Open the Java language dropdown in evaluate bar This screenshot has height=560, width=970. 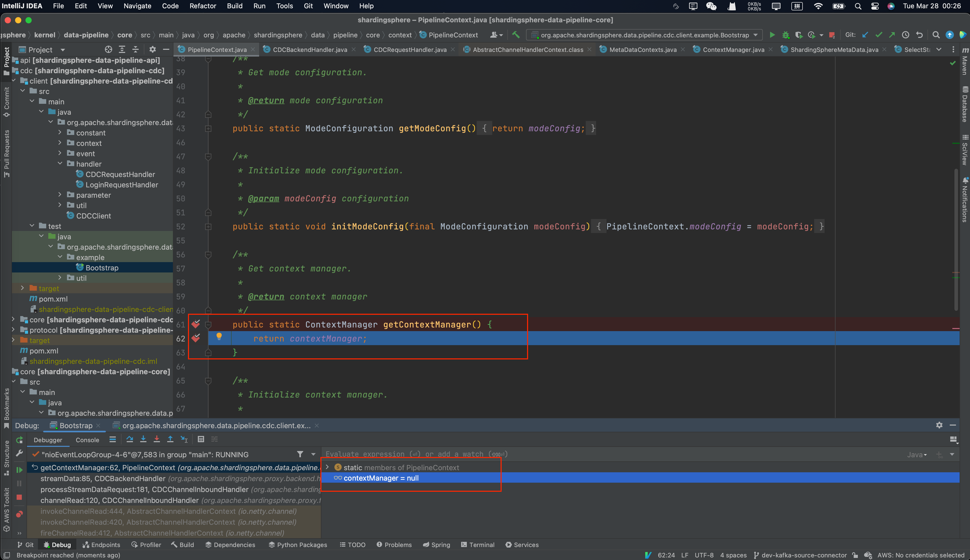(x=917, y=455)
